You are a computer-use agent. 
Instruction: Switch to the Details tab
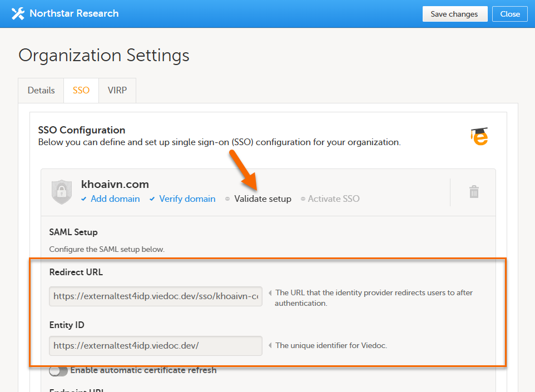[41, 90]
